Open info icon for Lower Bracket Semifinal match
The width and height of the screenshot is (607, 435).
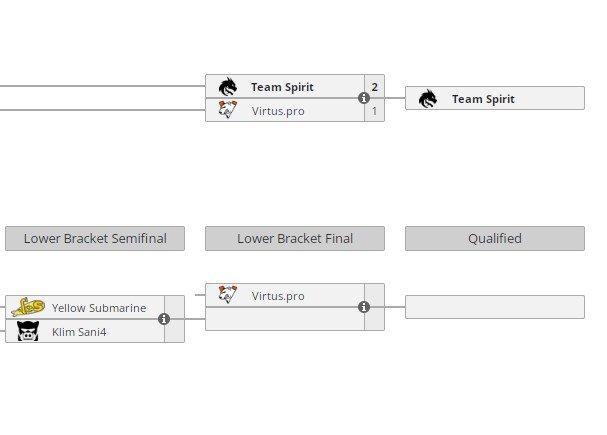point(164,319)
